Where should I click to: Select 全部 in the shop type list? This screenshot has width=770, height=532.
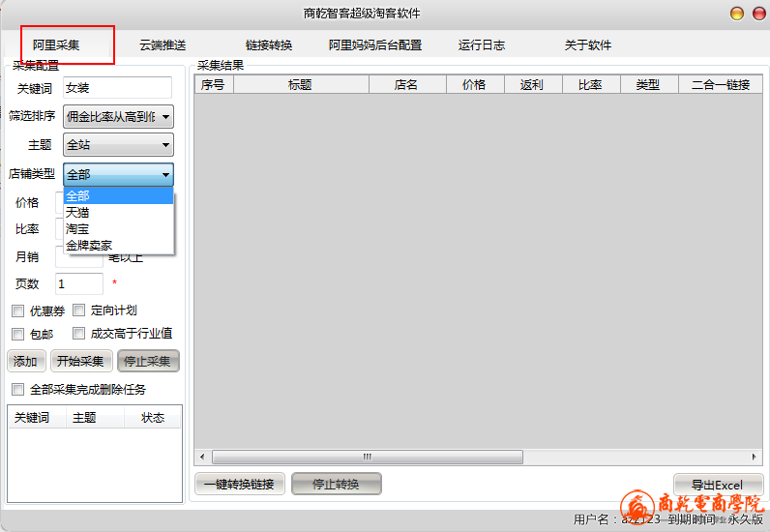[x=118, y=196]
